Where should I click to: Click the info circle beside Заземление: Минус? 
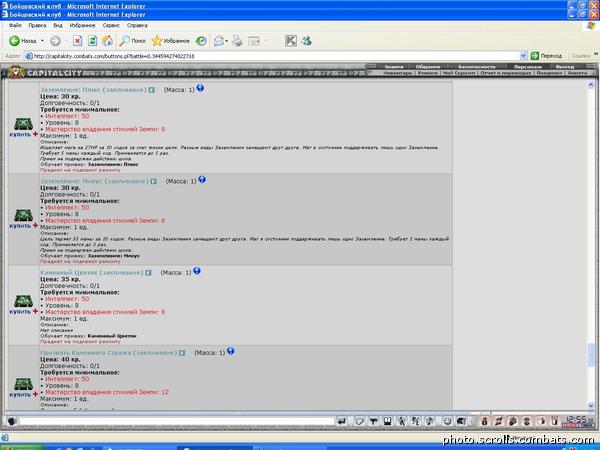(202, 180)
